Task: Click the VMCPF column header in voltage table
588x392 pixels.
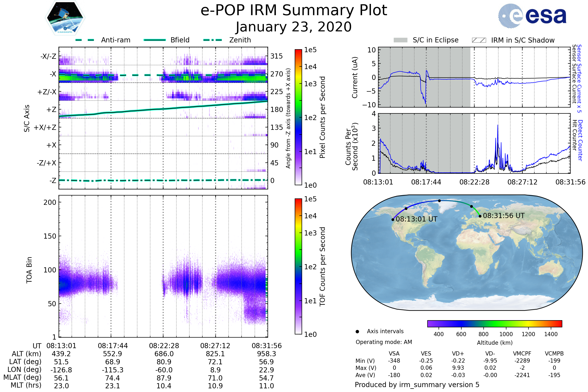Action: click(522, 354)
